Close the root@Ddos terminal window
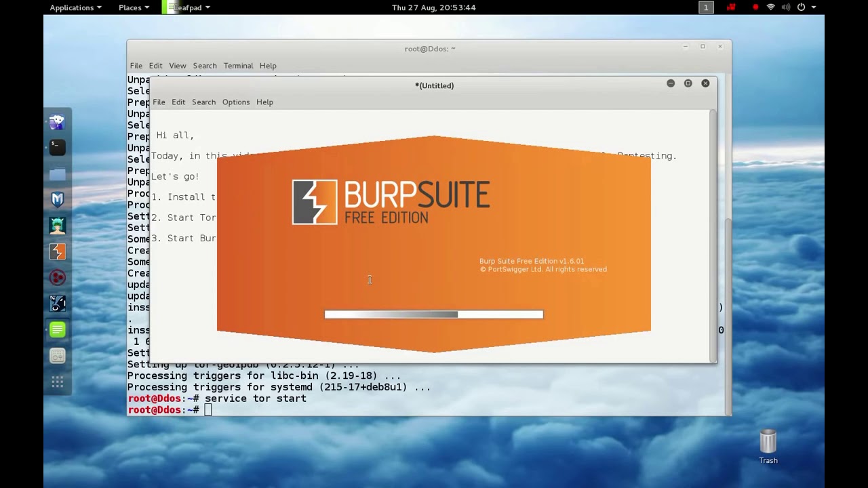 (x=720, y=47)
